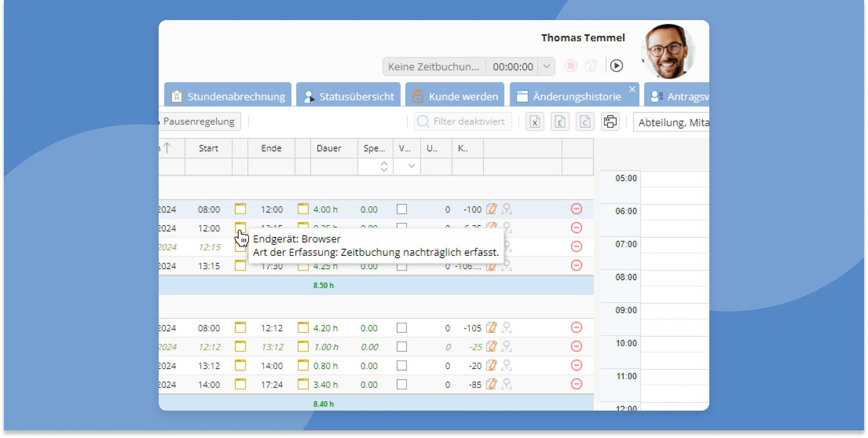Click the Pausenregelung button

click(199, 121)
